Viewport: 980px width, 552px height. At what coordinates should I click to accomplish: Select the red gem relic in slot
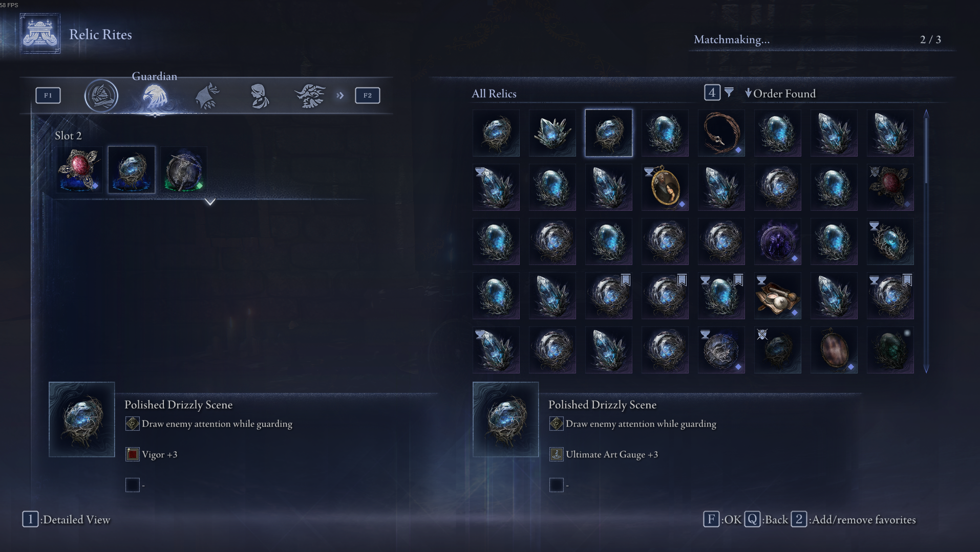point(79,170)
